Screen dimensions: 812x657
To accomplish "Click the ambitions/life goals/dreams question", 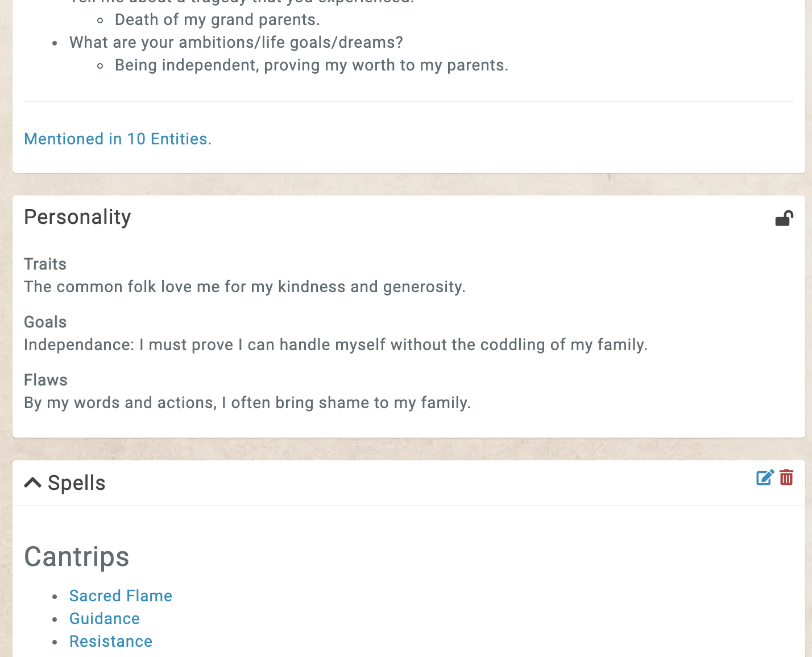I will [x=236, y=43].
